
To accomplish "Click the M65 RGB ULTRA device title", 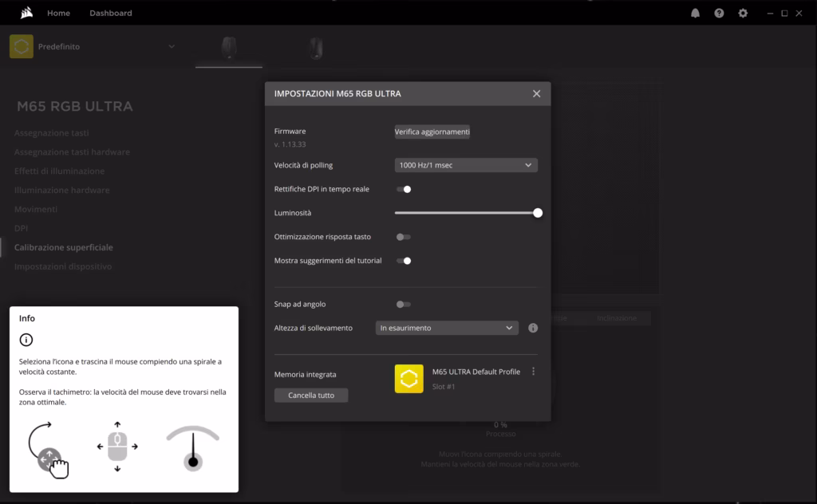I will 74,106.
